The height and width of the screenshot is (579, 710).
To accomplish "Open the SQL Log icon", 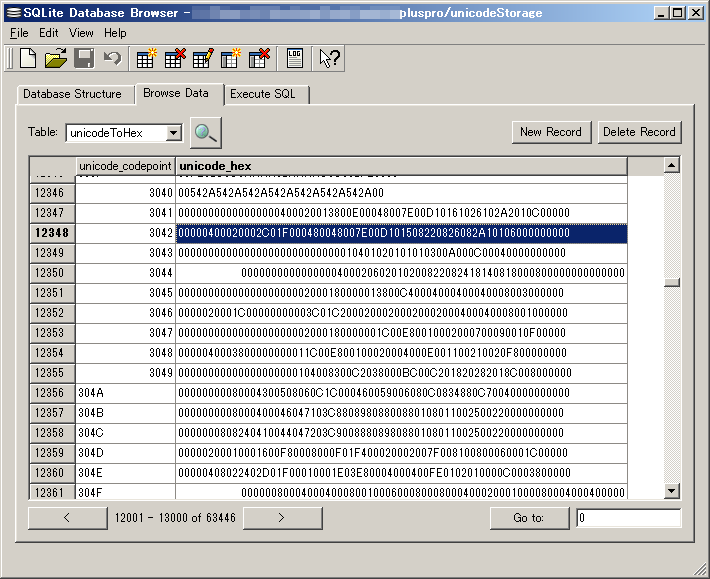I will point(295,58).
